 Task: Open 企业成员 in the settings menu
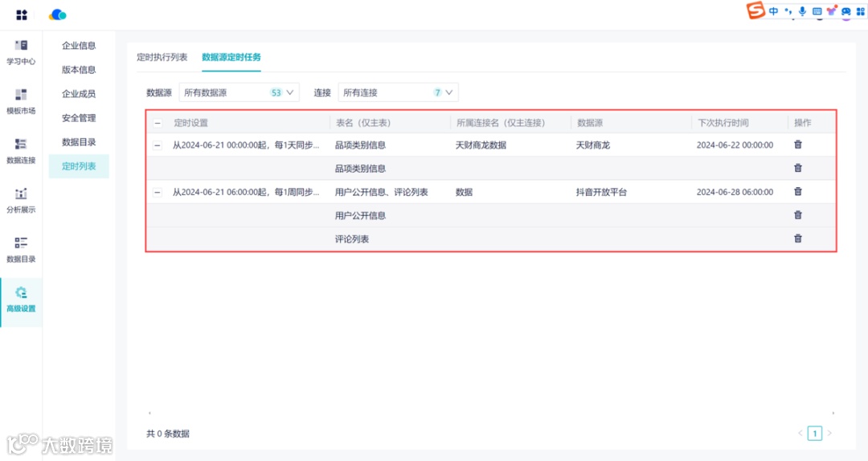click(x=79, y=93)
